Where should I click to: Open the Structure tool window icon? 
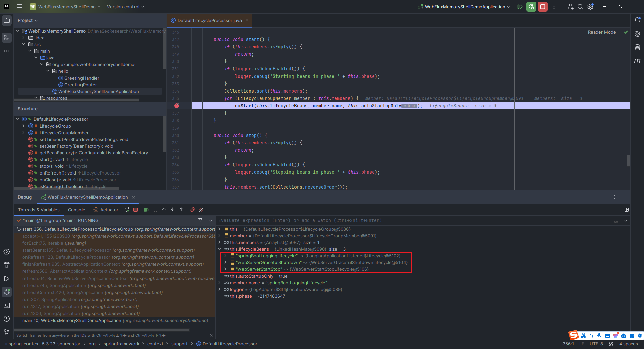[7, 38]
